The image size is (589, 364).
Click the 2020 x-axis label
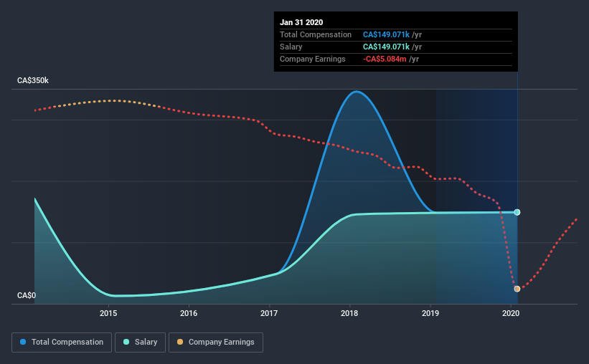tap(511, 313)
